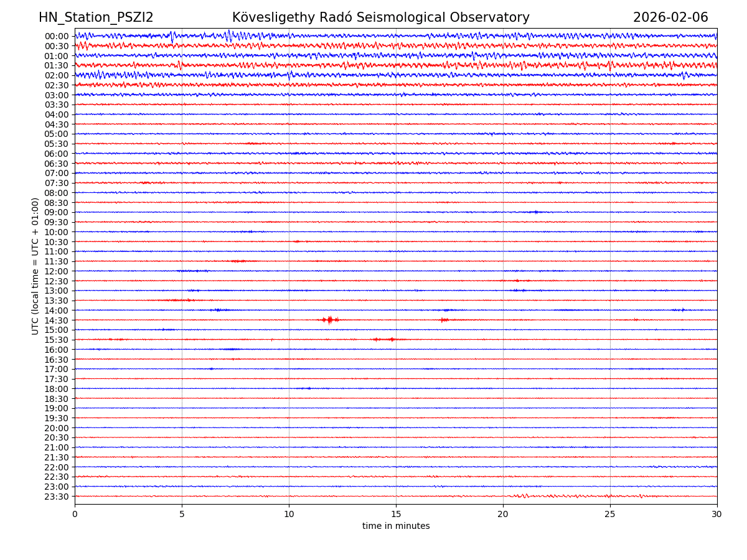Click the 18:00 row time label

pyautogui.click(x=57, y=389)
